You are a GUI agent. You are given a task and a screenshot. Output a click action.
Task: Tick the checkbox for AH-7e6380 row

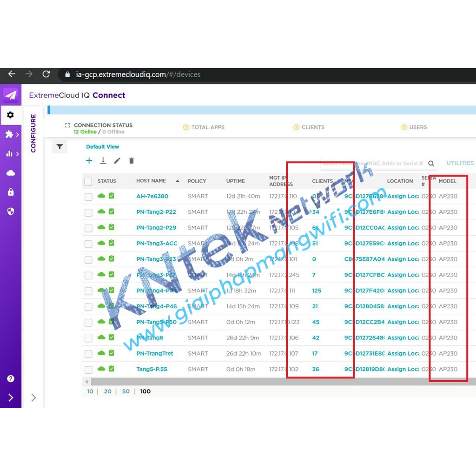point(88,197)
